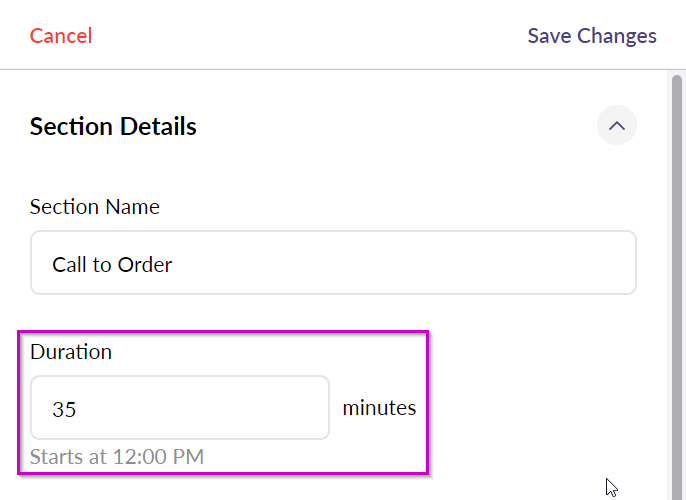Click the Starts at 12:00 PM hint
Image resolution: width=686 pixels, height=500 pixels.
coord(117,457)
